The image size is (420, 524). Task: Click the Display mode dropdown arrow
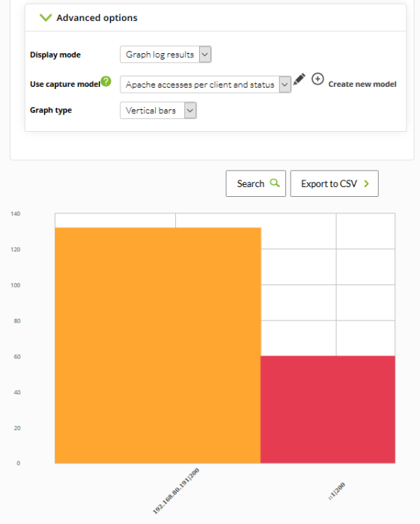(x=205, y=55)
